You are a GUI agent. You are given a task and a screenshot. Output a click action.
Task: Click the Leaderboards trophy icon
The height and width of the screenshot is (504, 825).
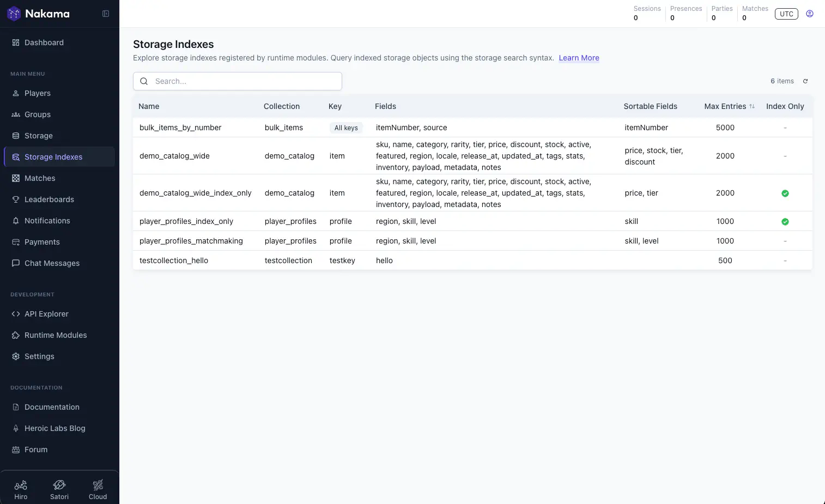pyautogui.click(x=16, y=199)
